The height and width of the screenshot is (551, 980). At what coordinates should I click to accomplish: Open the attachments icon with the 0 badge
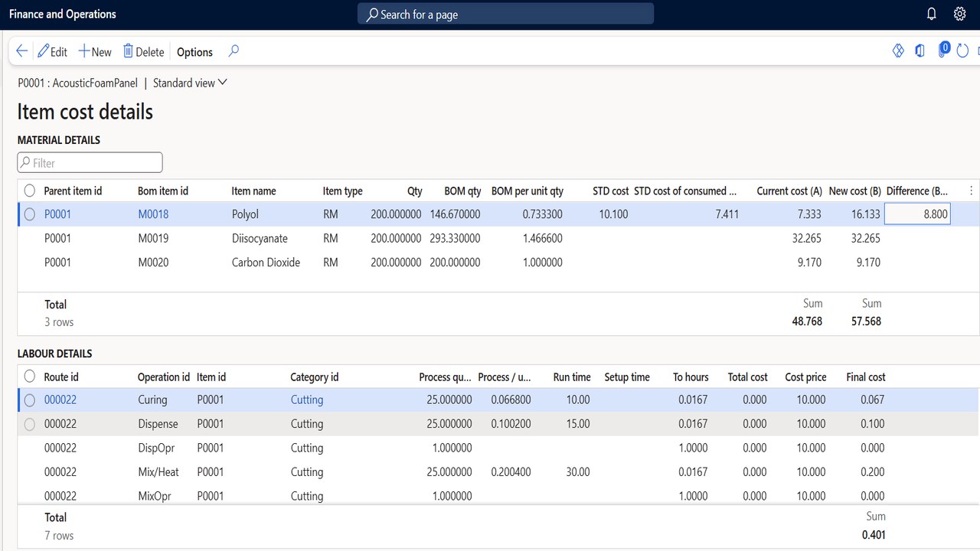[943, 50]
